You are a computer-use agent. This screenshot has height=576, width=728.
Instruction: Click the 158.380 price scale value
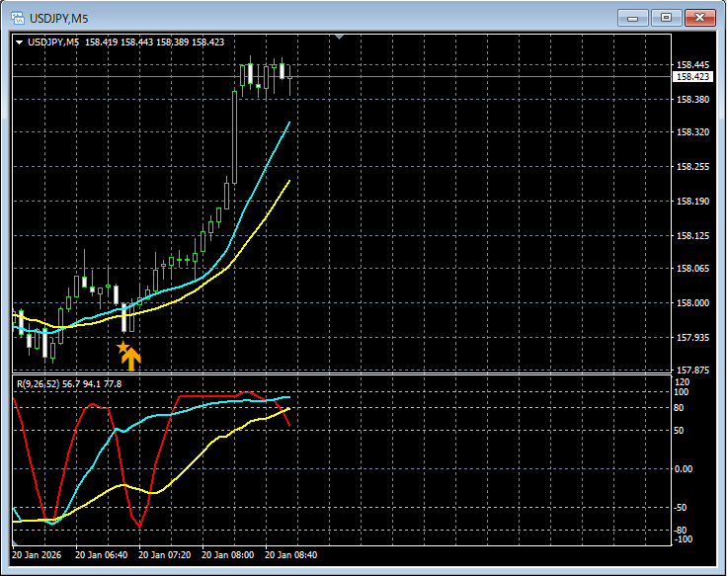pos(692,100)
